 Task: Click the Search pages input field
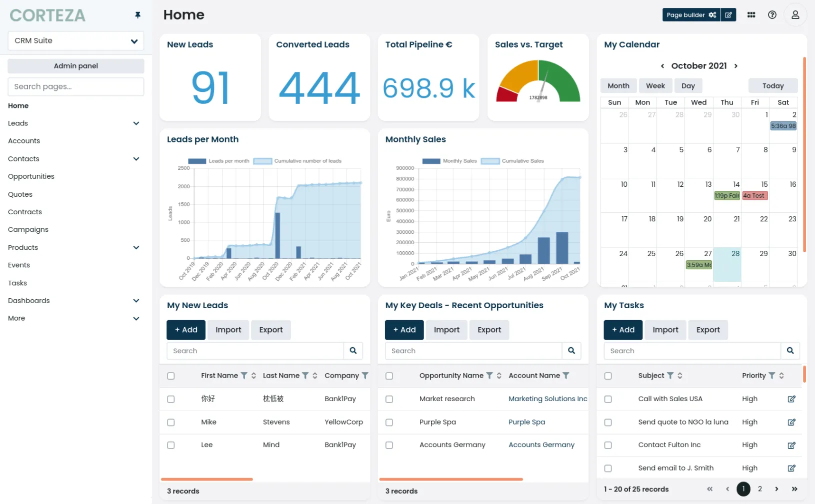pos(76,86)
